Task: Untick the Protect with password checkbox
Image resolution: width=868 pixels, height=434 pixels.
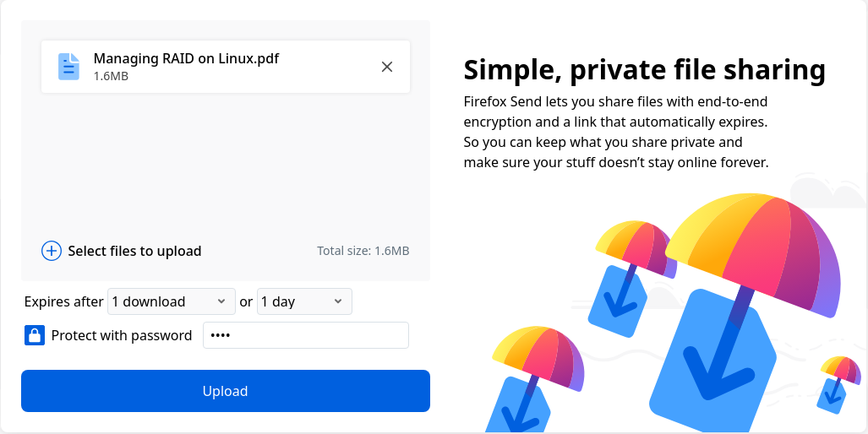Action: (35, 335)
